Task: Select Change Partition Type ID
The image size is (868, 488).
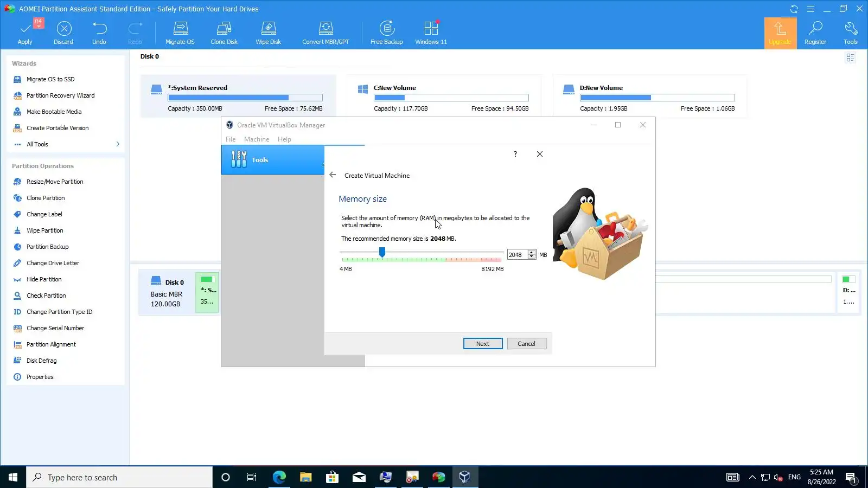Action: 59,312
